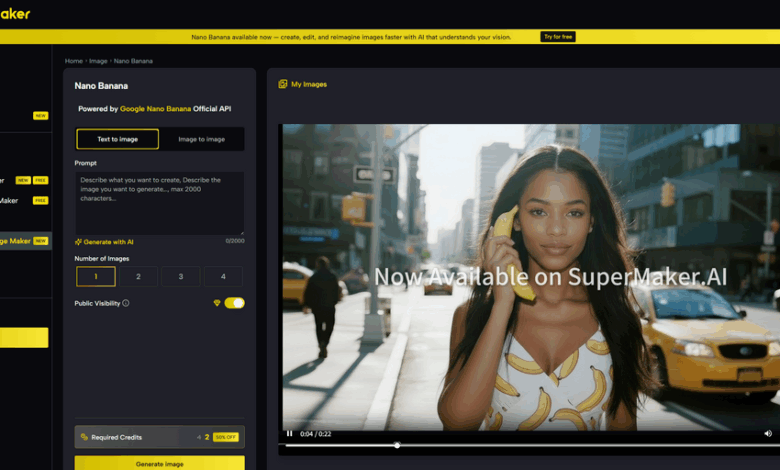780x470 pixels.
Task: Open the Google Nano Banana link
Action: [x=155, y=109]
